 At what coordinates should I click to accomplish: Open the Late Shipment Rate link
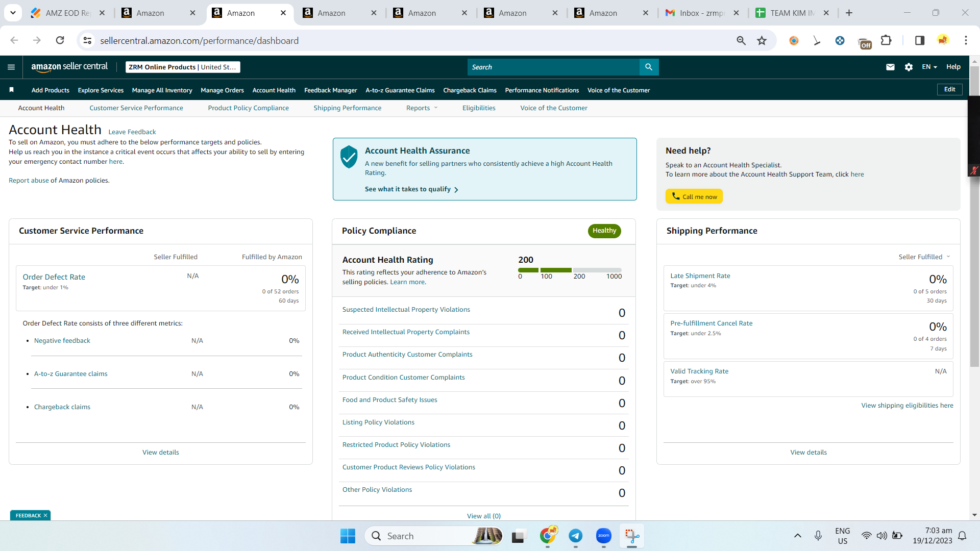(x=700, y=276)
